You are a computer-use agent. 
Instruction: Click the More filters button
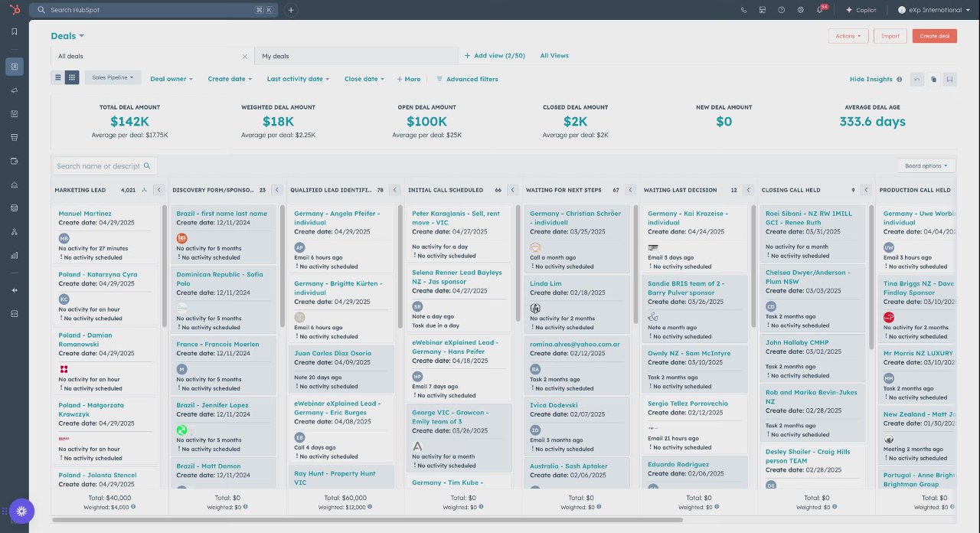[x=408, y=79]
